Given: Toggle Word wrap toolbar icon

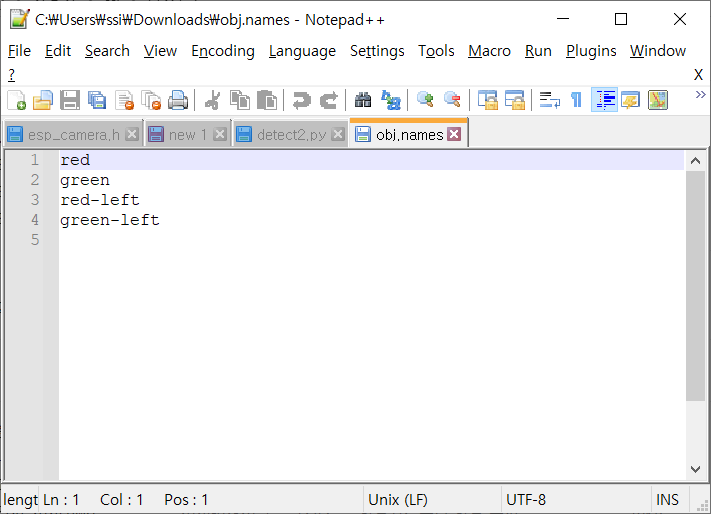Looking at the screenshot, I should [550, 100].
